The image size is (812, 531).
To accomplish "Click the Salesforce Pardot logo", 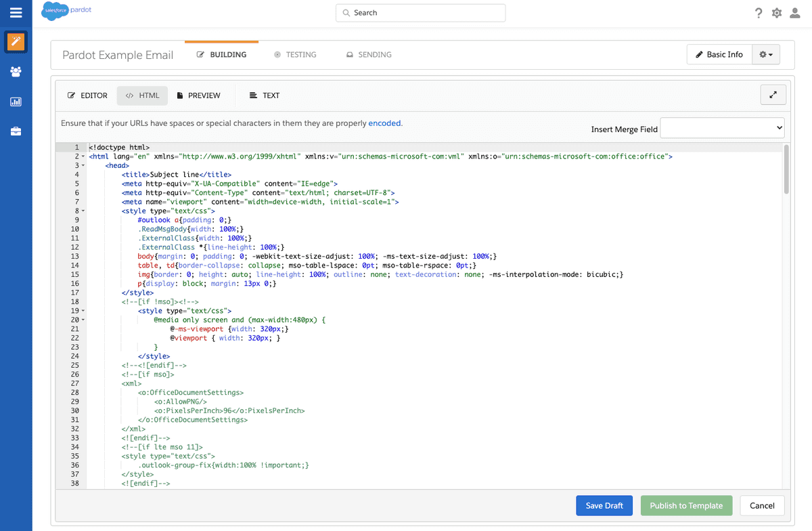I will pyautogui.click(x=66, y=12).
